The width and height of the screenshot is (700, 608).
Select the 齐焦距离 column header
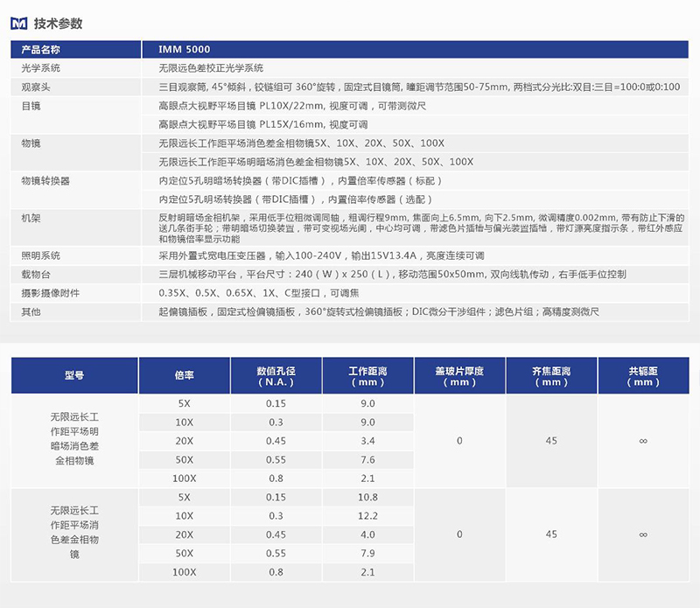pos(551,376)
